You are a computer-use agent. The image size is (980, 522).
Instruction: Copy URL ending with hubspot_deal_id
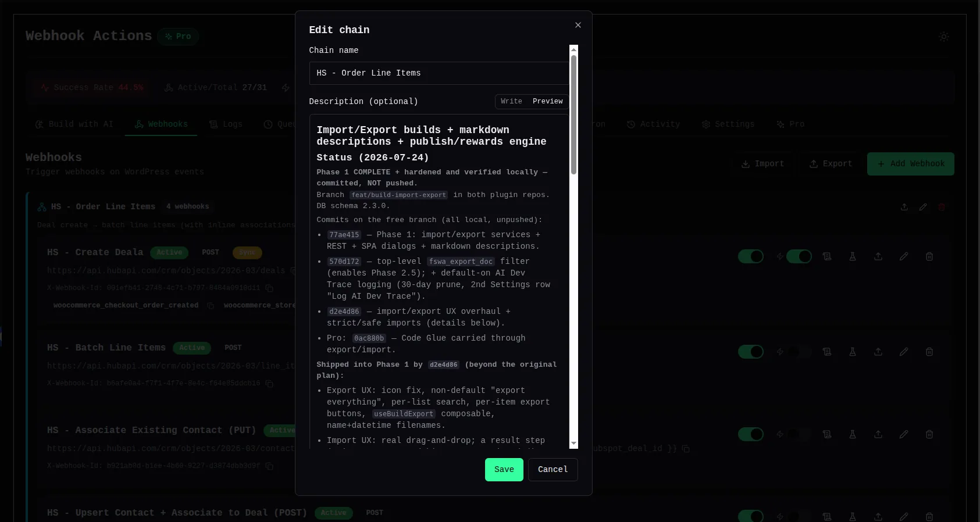[686, 449]
